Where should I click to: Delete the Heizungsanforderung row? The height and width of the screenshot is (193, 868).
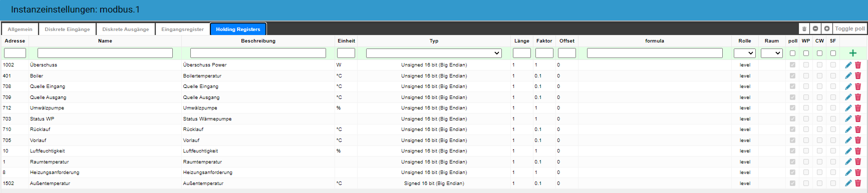pos(858,172)
